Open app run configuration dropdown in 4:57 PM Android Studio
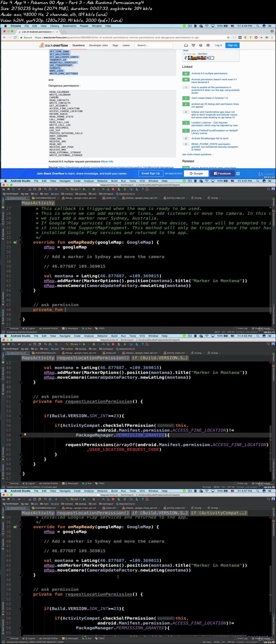Screen dimensions: 276x644 point(76,499)
